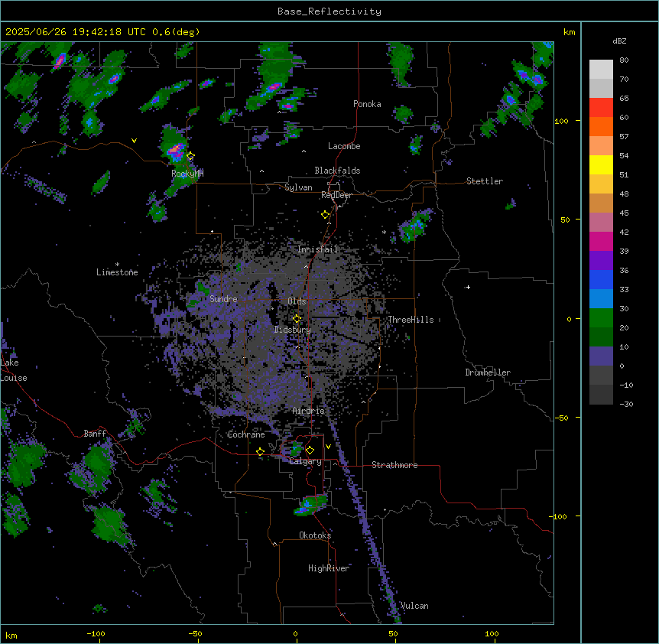The height and width of the screenshot is (644, 659).
Task: Click the -50 tick on the vertical axis
Action: [x=561, y=418]
